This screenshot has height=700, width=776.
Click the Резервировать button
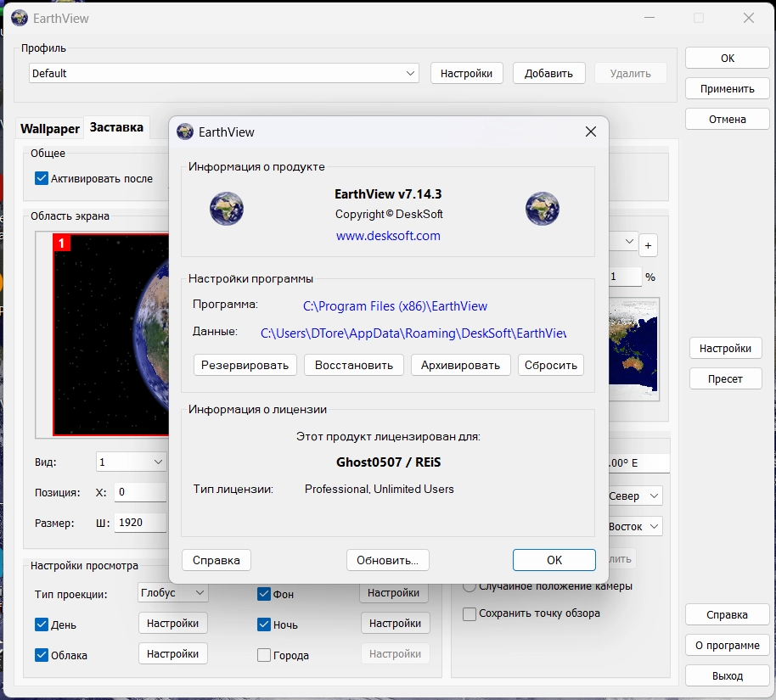[x=245, y=365]
